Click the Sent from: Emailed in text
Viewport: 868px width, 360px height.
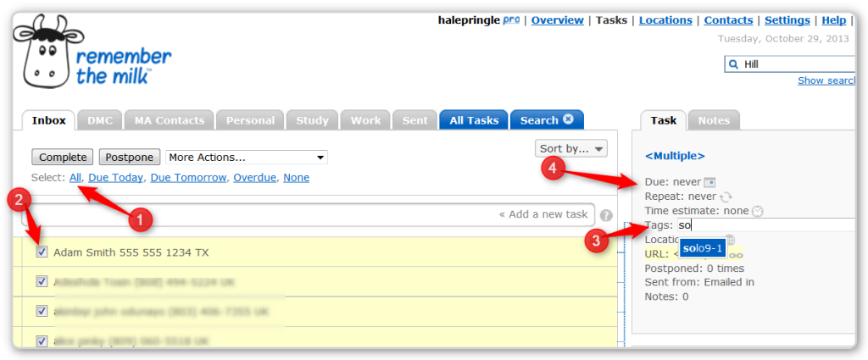click(699, 283)
